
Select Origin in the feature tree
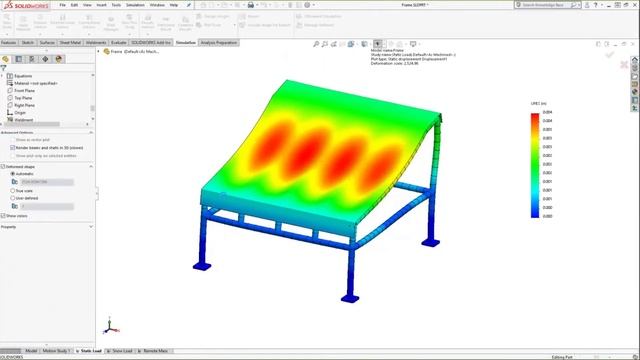[20, 113]
